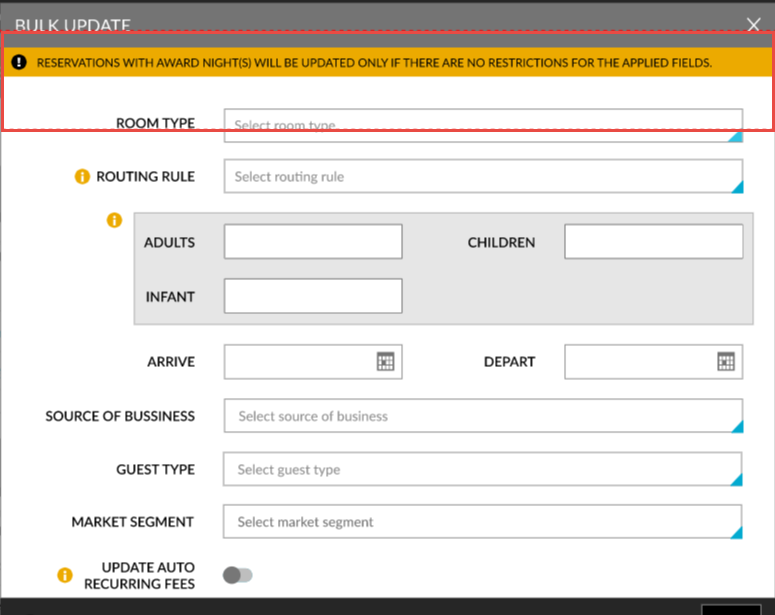Close the Bulk Update dialog
775x615 pixels.
click(x=753, y=24)
